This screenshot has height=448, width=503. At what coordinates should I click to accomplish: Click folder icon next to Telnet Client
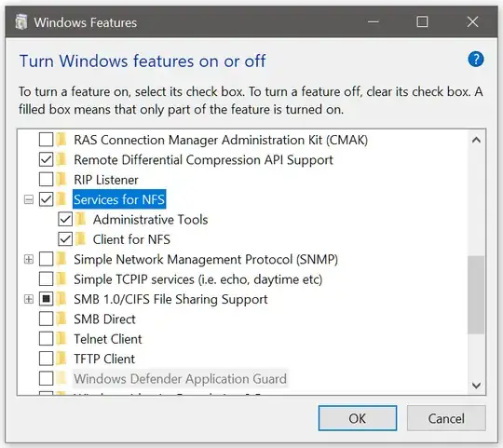pos(61,339)
